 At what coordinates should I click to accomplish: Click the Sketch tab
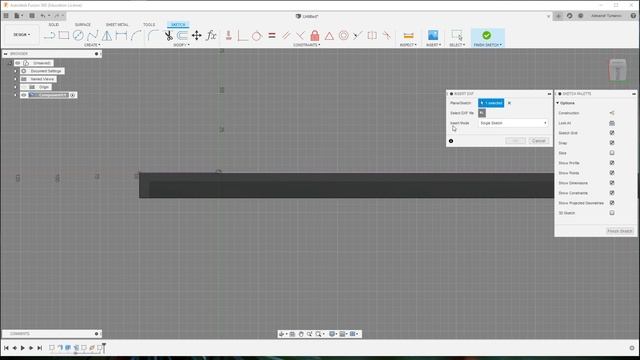tap(178, 24)
